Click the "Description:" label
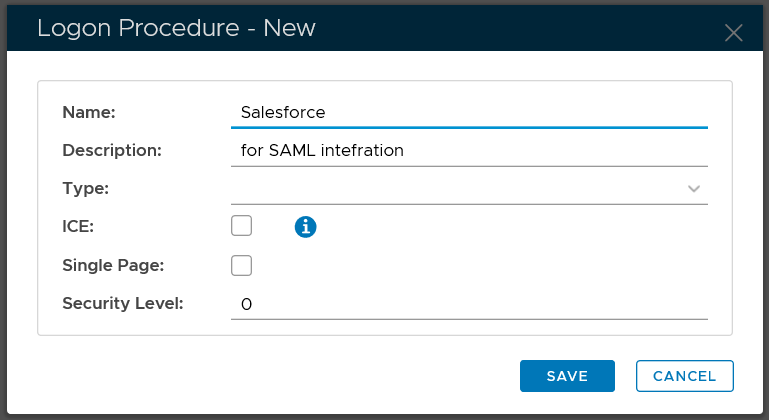The image size is (769, 420). pos(112,150)
